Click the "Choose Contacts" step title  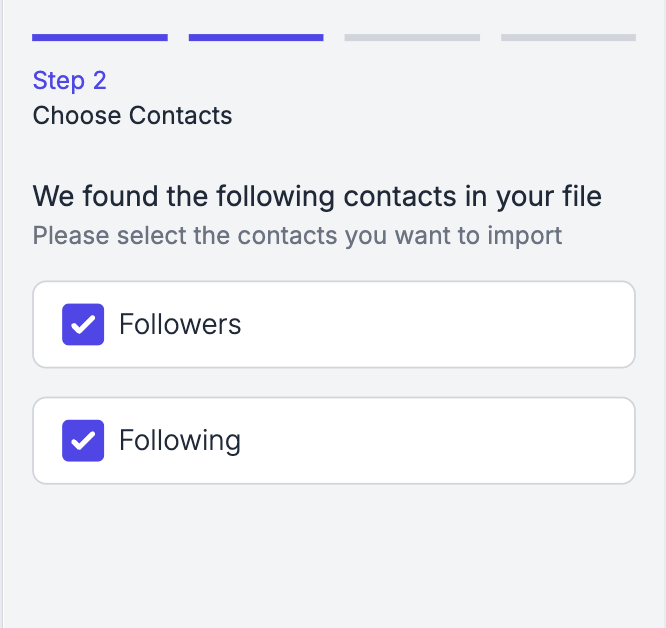132,116
